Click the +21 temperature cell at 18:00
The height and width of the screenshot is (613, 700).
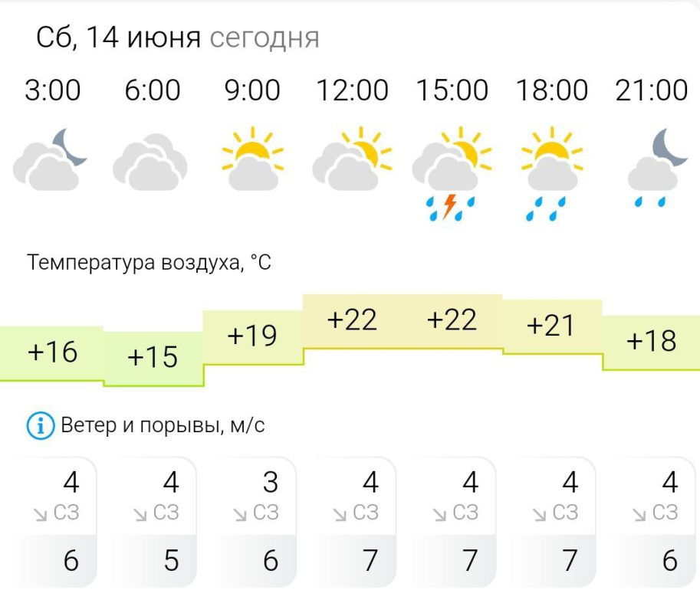point(552,327)
